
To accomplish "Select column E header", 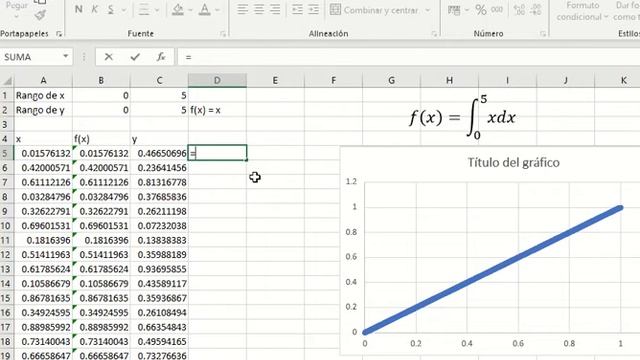I will click(275, 80).
